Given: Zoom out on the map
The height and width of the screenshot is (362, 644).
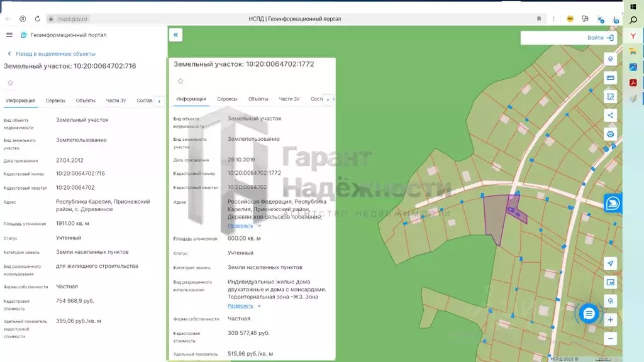Looking at the screenshot, I should 609,338.
